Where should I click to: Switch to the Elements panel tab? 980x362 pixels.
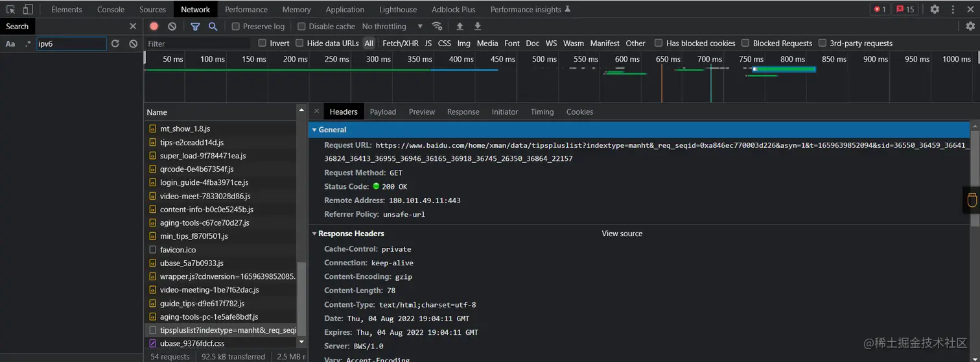point(67,9)
